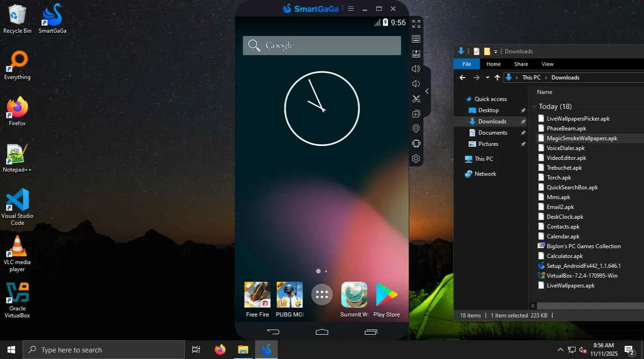Select the Visual Studio Code desktop shortcut

(x=17, y=207)
